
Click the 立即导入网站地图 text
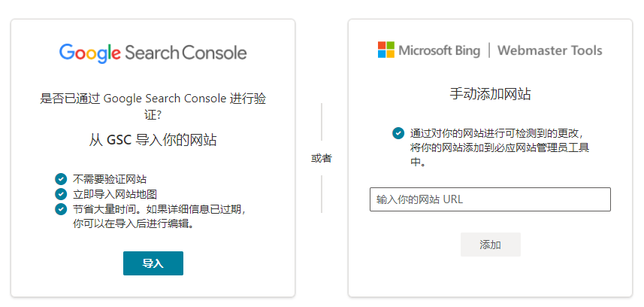coord(115,194)
